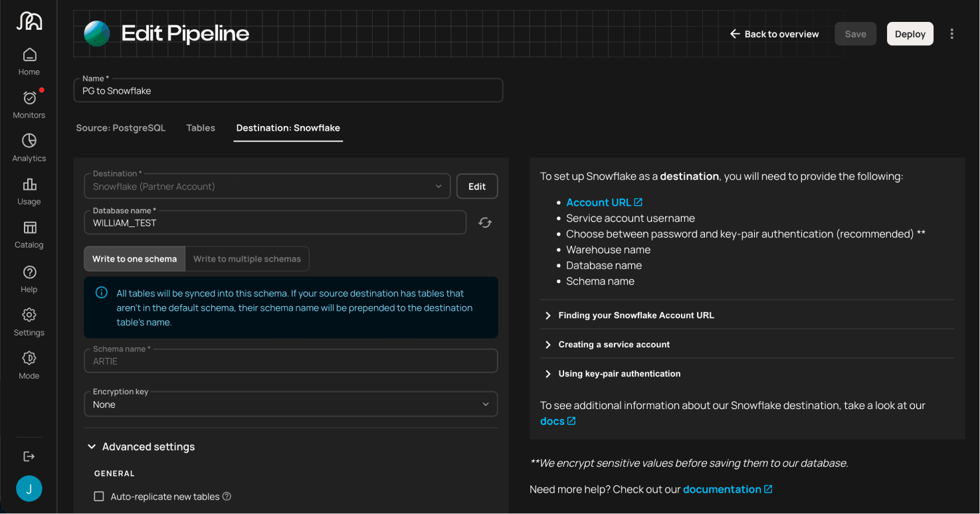Click the info icon in the schema notice
Image resolution: width=980 pixels, height=514 pixels.
coord(102,293)
